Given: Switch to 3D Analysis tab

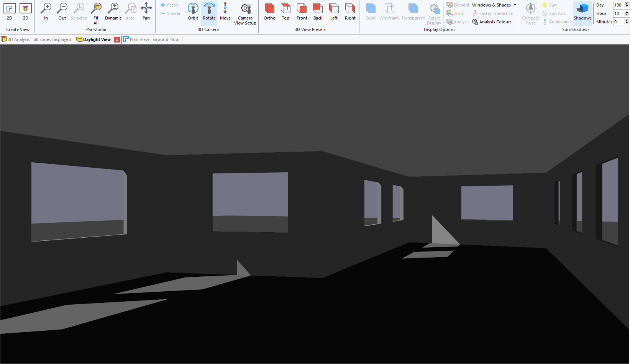Looking at the screenshot, I should tap(36, 39).
